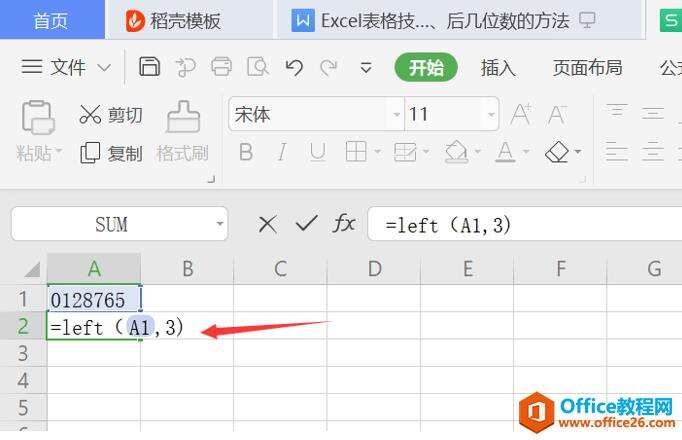The image size is (682, 440).
Task: Click the draw border table icon
Action: pos(405,152)
